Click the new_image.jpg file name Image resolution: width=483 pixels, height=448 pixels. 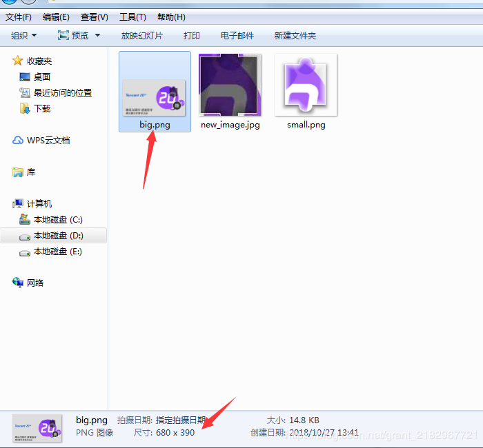tap(230, 125)
